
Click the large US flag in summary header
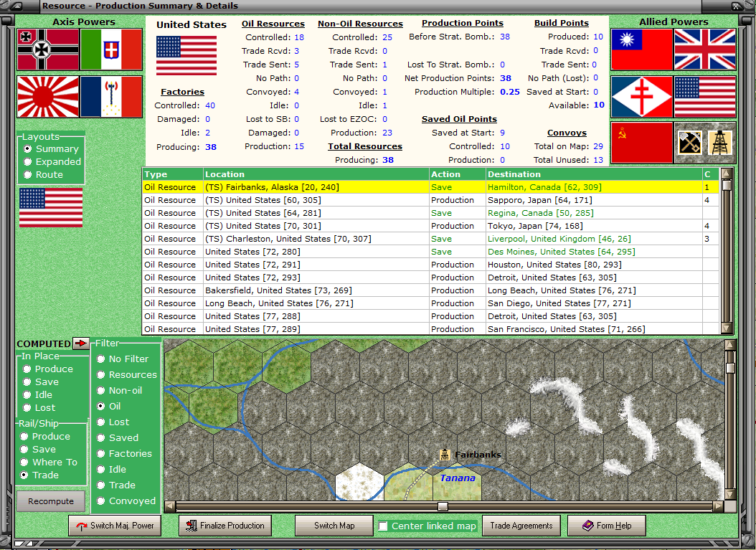click(186, 55)
